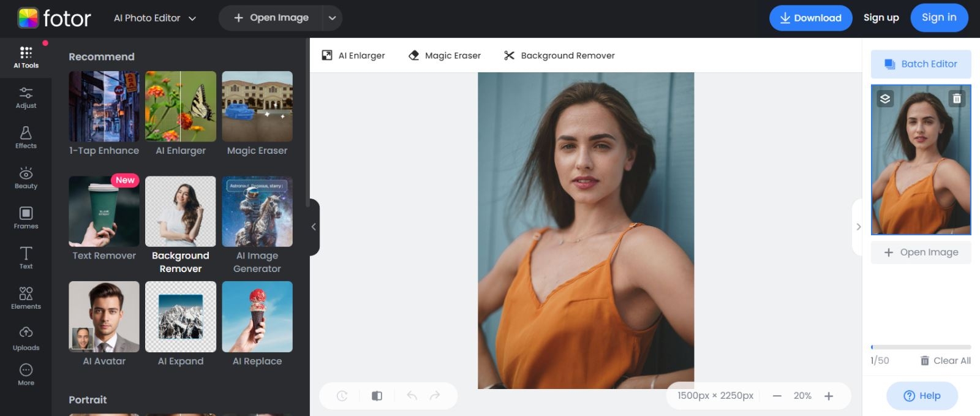Screen dimensions: 980x416
Task: Collapse the right panel with the chevron
Action: (x=858, y=227)
